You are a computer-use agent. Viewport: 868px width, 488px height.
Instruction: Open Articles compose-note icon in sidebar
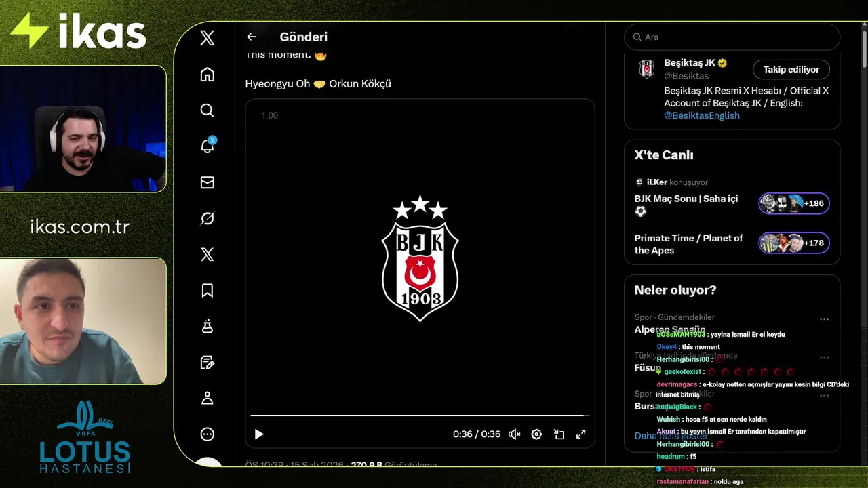point(208,363)
